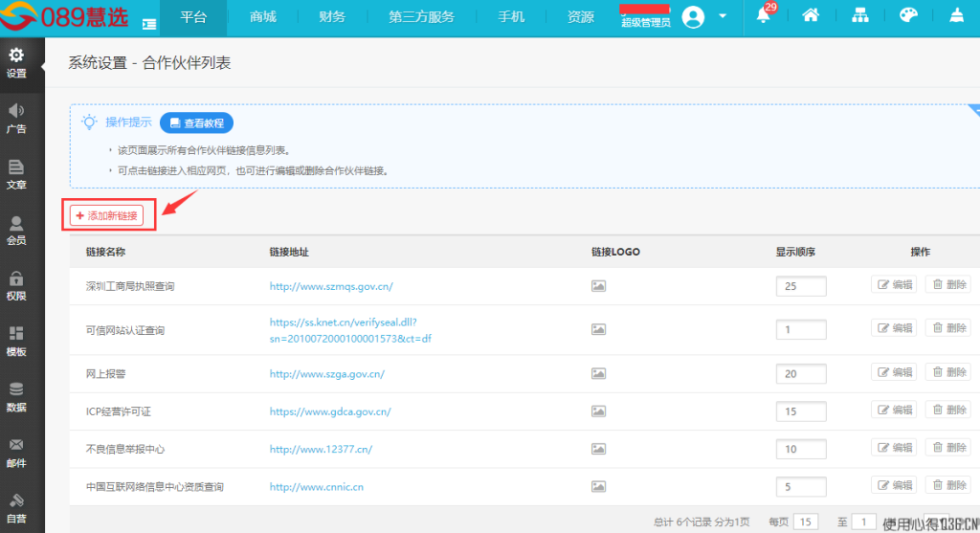Open the 邮件 mail sidebar section
Screen dimensions: 980x533
[x=17, y=453]
